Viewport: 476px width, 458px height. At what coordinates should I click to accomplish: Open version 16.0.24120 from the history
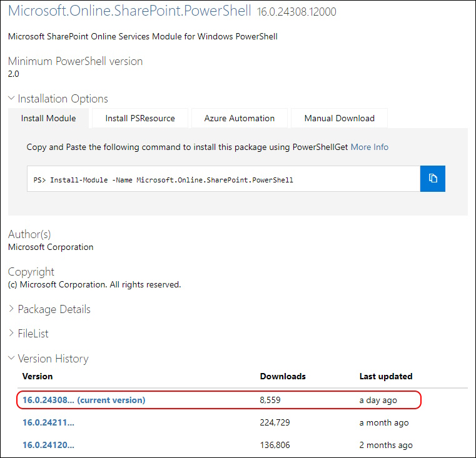48,445
